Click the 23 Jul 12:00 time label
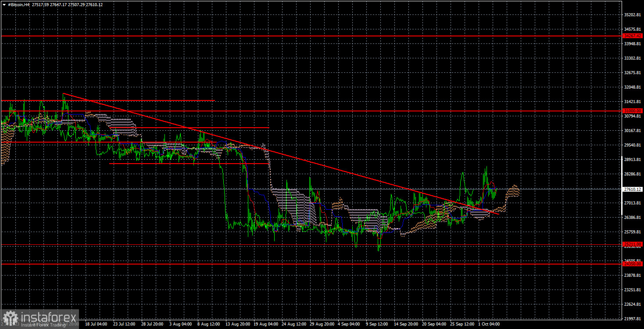 (x=124, y=324)
